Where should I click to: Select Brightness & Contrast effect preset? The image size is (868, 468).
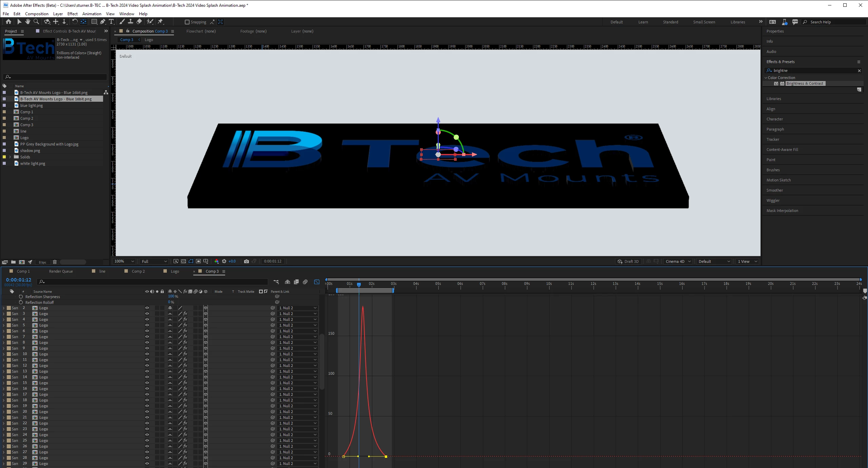pyautogui.click(x=804, y=83)
